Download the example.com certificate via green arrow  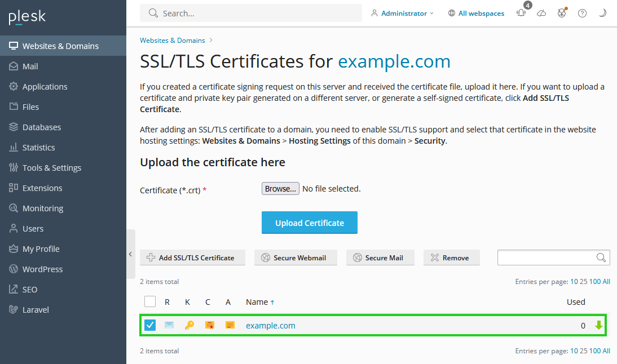599,325
